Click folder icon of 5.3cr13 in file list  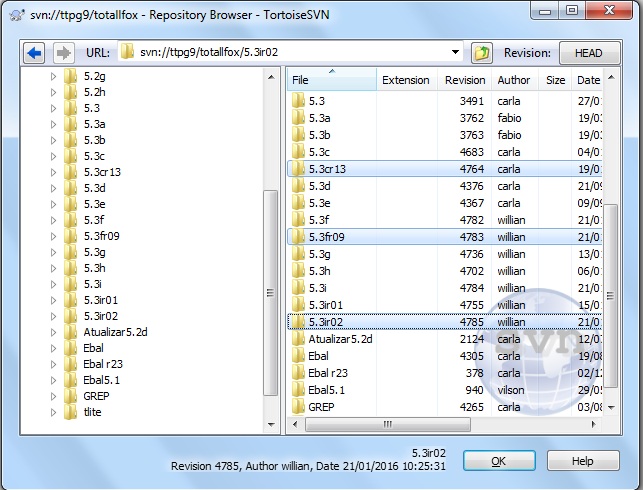[x=299, y=169]
